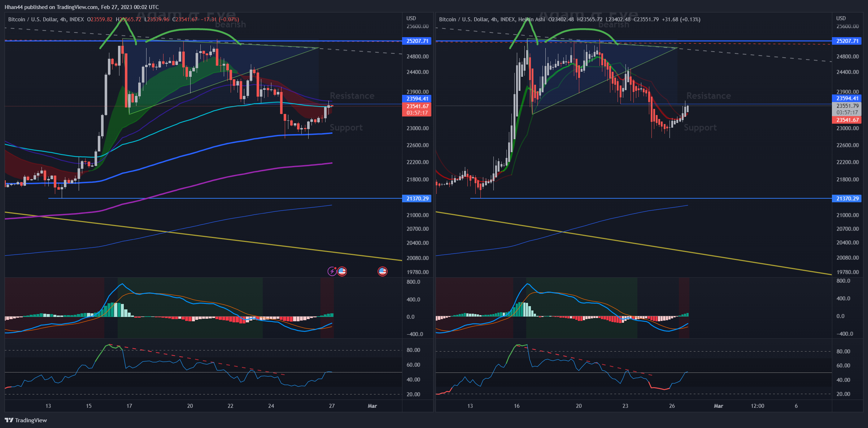
Task: Click the red 23541.67 current price label on the left chart
Action: click(x=416, y=106)
